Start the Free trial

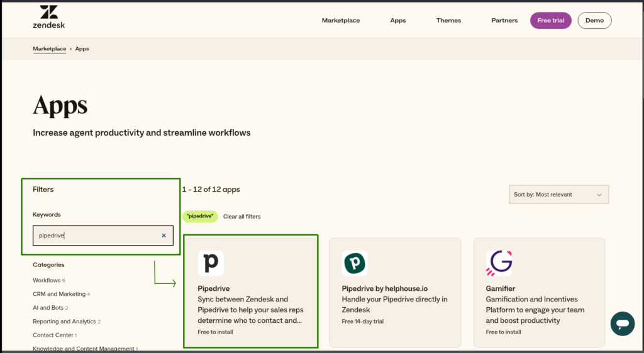coord(551,21)
